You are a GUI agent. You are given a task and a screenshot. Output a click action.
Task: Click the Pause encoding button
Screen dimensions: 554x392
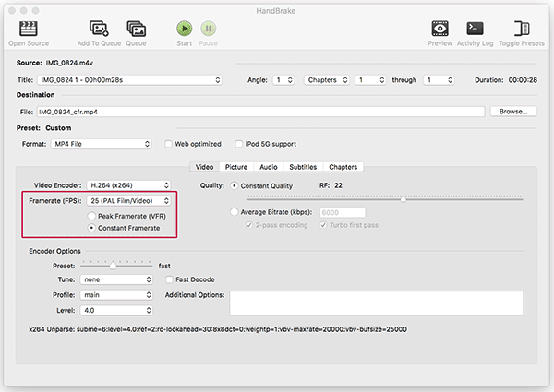tap(208, 29)
